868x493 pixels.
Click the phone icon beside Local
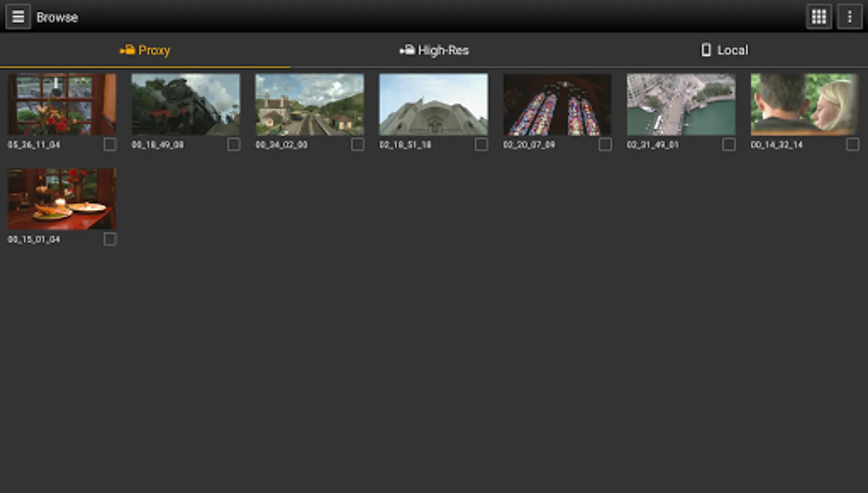click(x=706, y=50)
